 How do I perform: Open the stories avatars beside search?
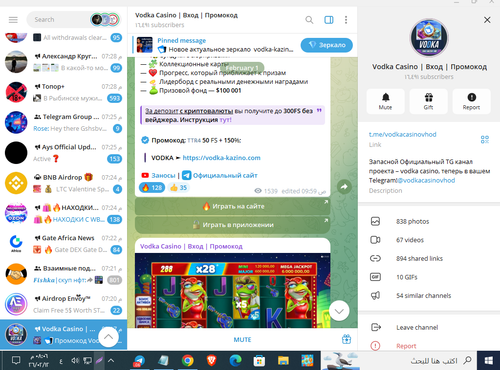point(105,20)
